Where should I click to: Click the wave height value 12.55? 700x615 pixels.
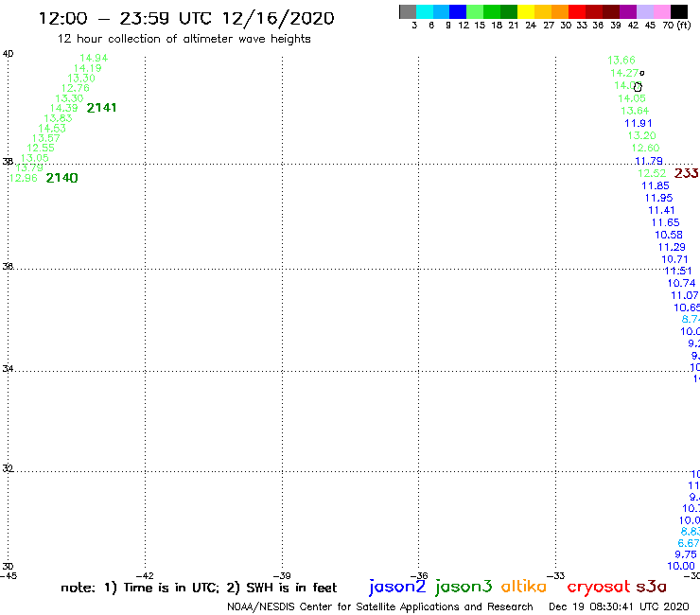(41, 148)
